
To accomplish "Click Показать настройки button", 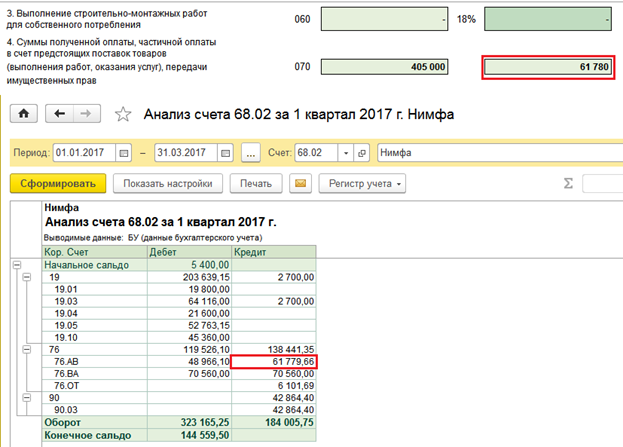I will [168, 184].
